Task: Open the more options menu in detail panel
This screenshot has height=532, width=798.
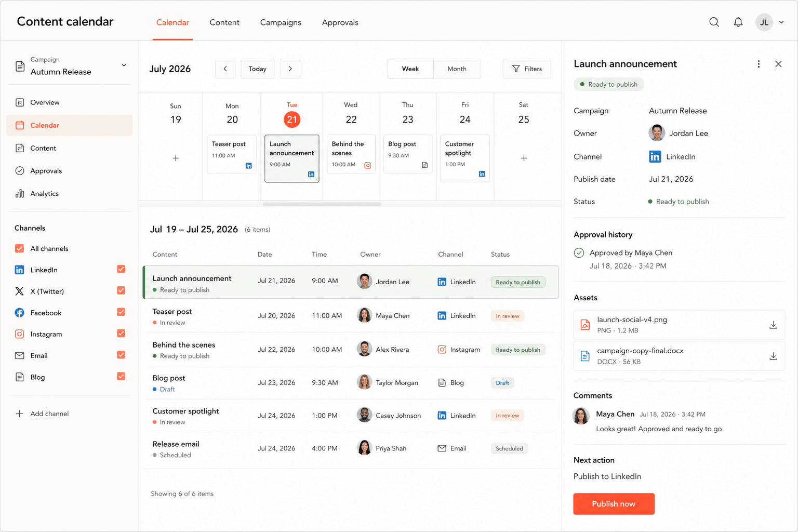Action: point(759,64)
